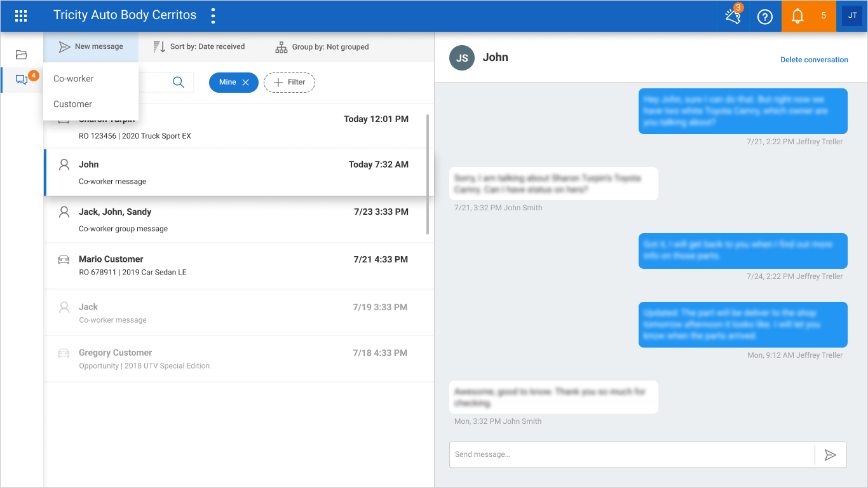Click the search magnifier icon
The height and width of the screenshot is (488, 868).
[179, 82]
